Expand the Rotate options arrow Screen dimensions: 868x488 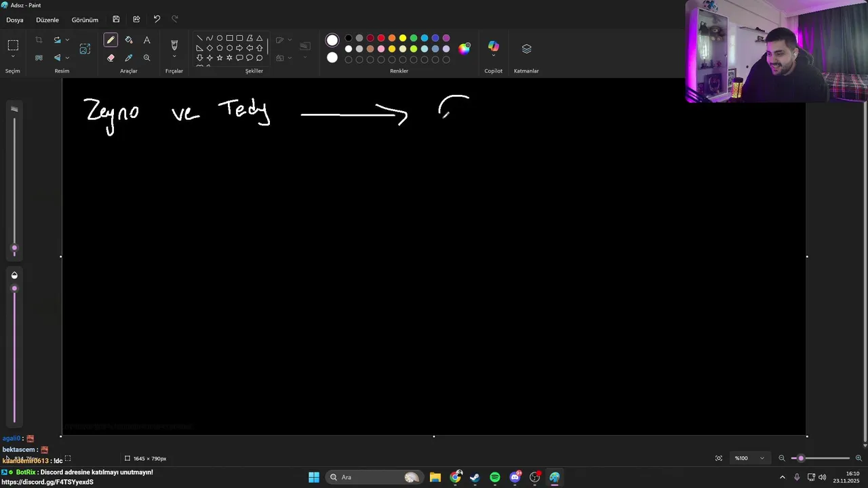(67, 40)
